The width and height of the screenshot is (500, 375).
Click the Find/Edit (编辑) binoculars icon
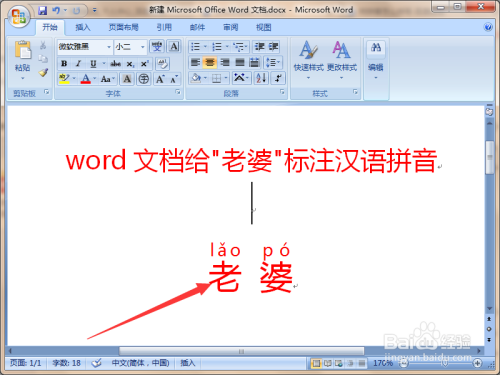click(x=376, y=47)
